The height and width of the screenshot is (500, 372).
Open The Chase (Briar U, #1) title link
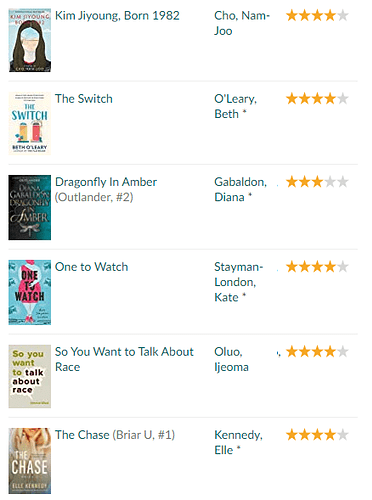point(115,435)
